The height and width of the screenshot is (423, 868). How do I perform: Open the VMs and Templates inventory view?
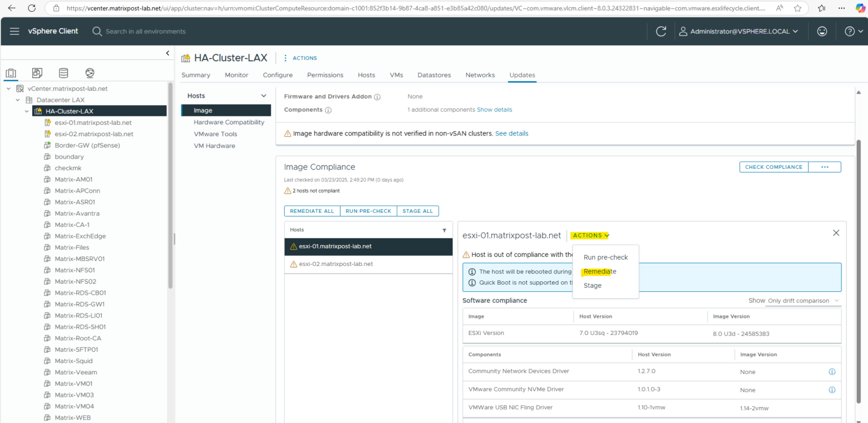click(x=37, y=73)
